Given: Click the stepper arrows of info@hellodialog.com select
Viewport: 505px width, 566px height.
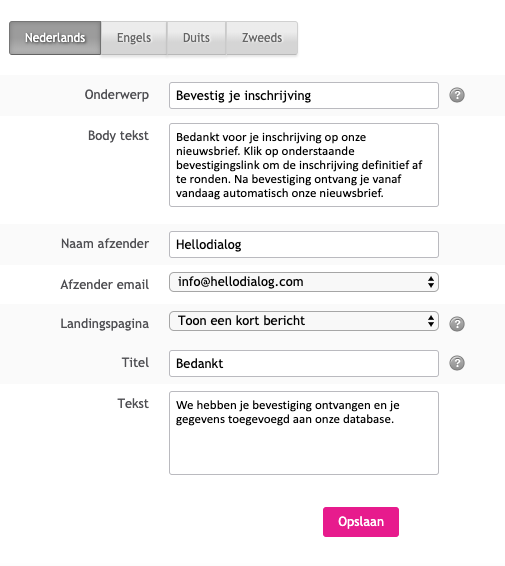Looking at the screenshot, I should (431, 282).
